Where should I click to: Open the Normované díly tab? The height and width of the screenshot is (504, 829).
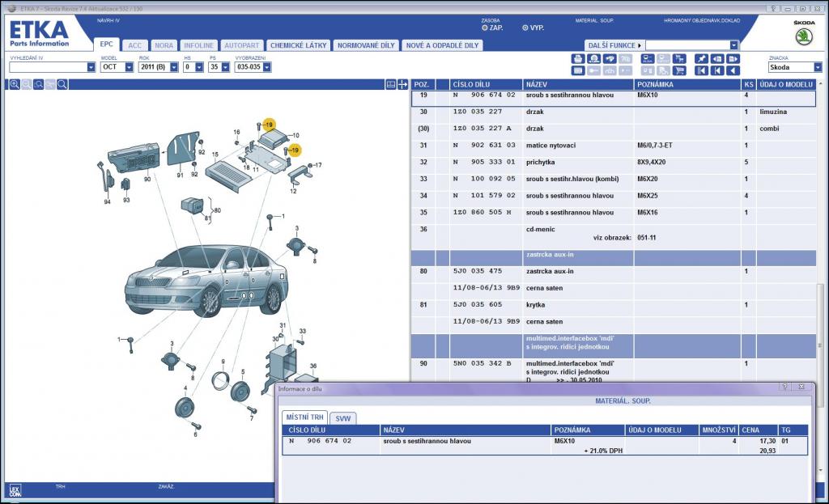[x=366, y=45]
